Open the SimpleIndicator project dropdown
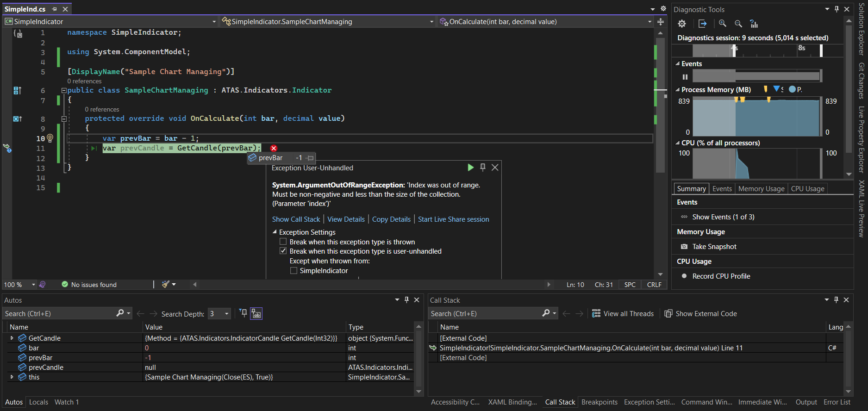The image size is (868, 411). click(214, 22)
